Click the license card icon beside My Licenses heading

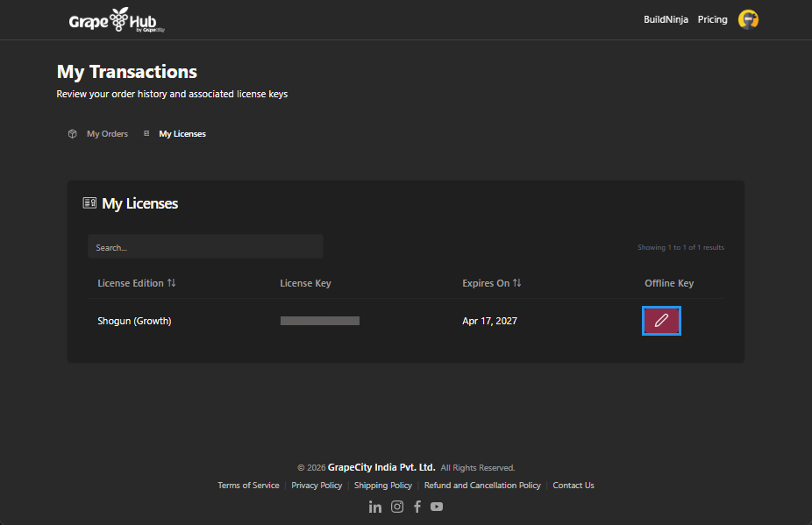coord(89,202)
